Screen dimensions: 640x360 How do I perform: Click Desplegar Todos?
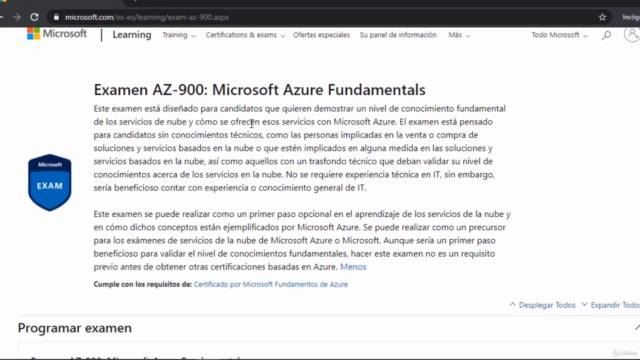click(542, 305)
